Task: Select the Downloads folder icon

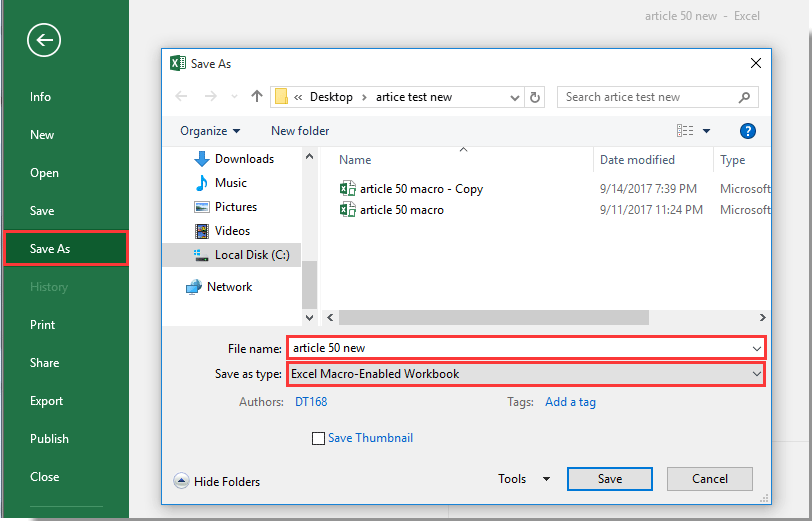Action: tap(201, 159)
